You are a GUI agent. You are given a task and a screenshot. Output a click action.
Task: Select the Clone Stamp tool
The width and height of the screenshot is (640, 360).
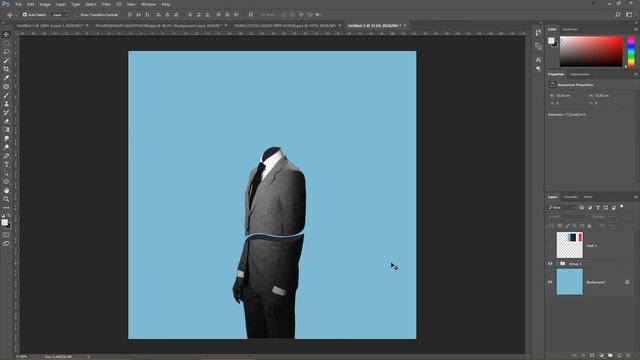click(6, 104)
